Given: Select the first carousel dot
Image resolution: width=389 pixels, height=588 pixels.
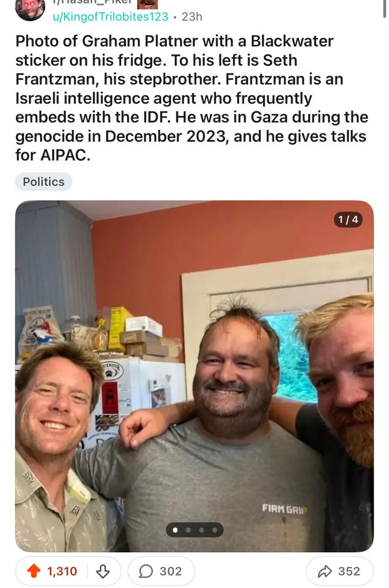Looking at the screenshot, I should click(175, 530).
